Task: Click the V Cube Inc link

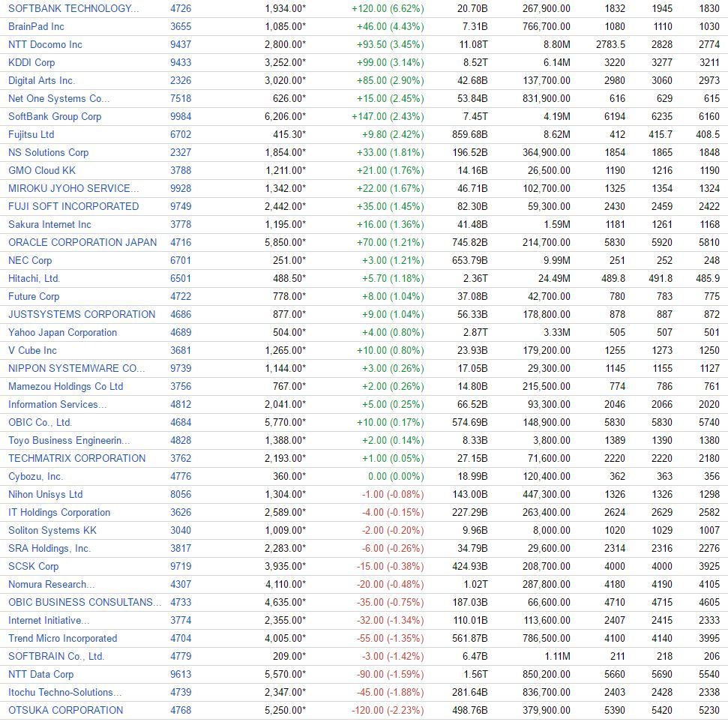Action: click(x=32, y=351)
